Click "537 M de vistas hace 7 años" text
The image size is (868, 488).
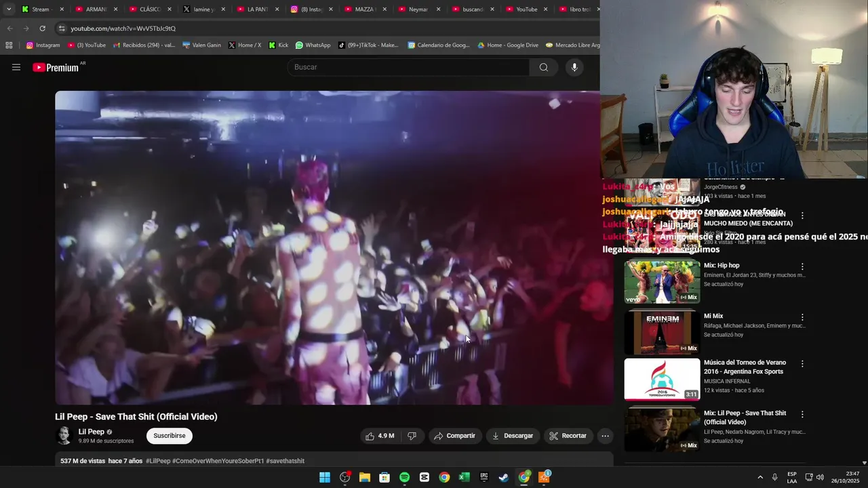(x=101, y=461)
